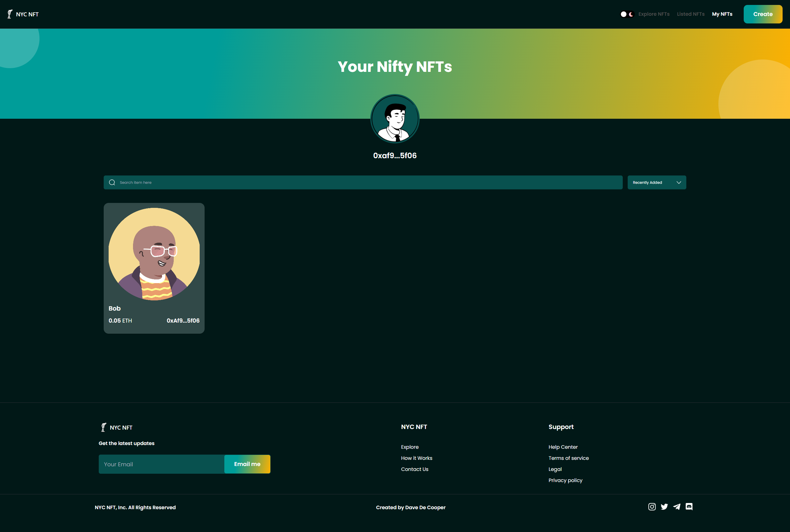The image size is (790, 532).
Task: Click the footer NYC NFT statue logo
Action: (104, 427)
